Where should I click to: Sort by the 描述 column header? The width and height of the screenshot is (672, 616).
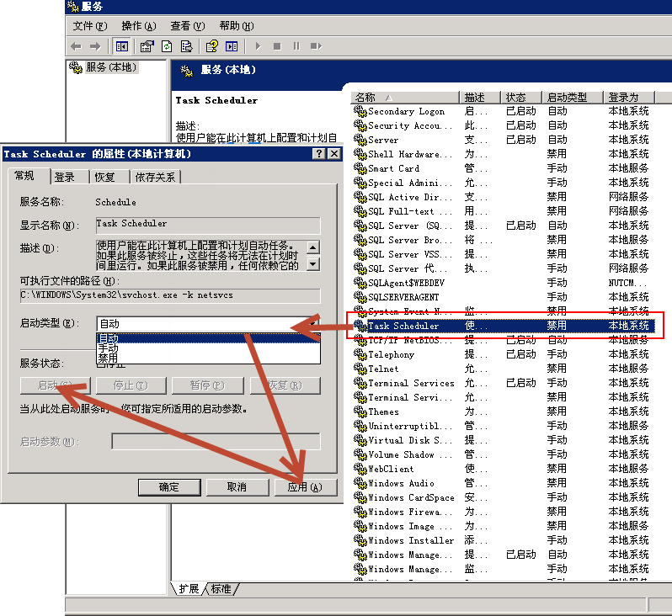point(481,98)
